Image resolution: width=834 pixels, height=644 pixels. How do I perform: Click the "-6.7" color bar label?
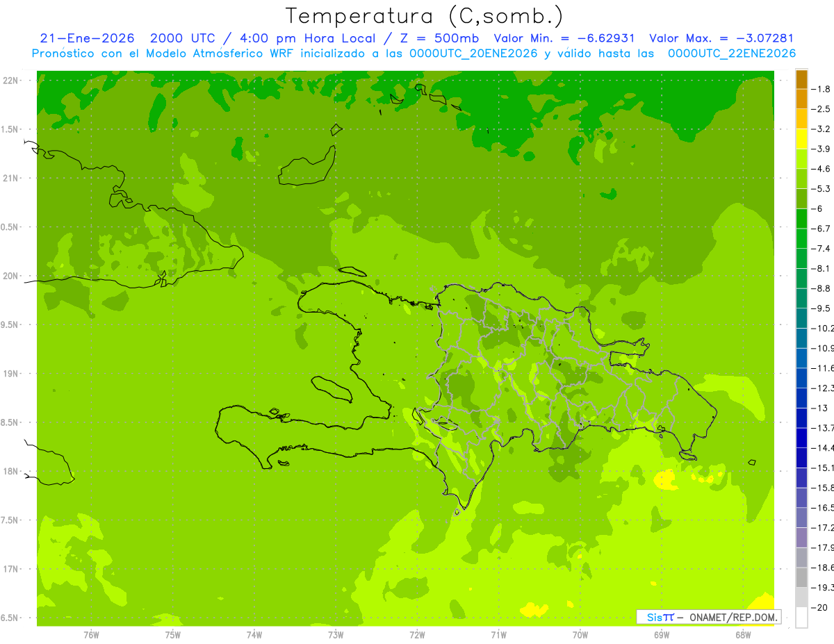(x=821, y=229)
